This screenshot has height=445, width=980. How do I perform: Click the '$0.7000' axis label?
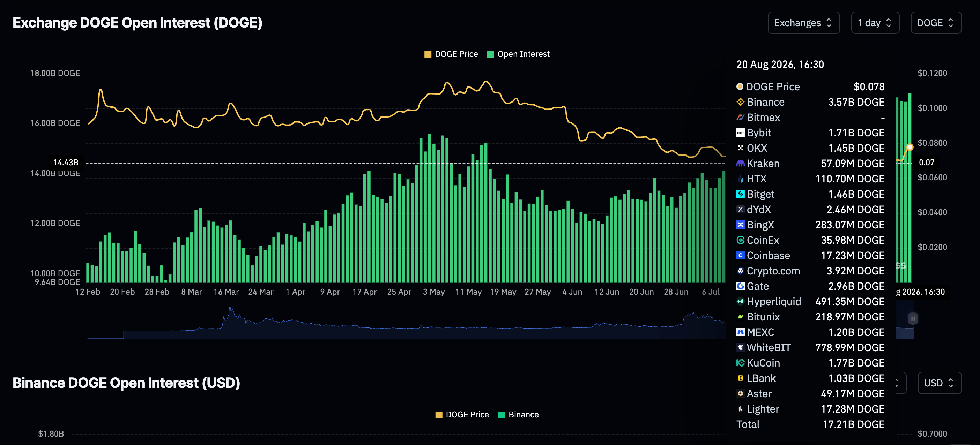click(933, 433)
